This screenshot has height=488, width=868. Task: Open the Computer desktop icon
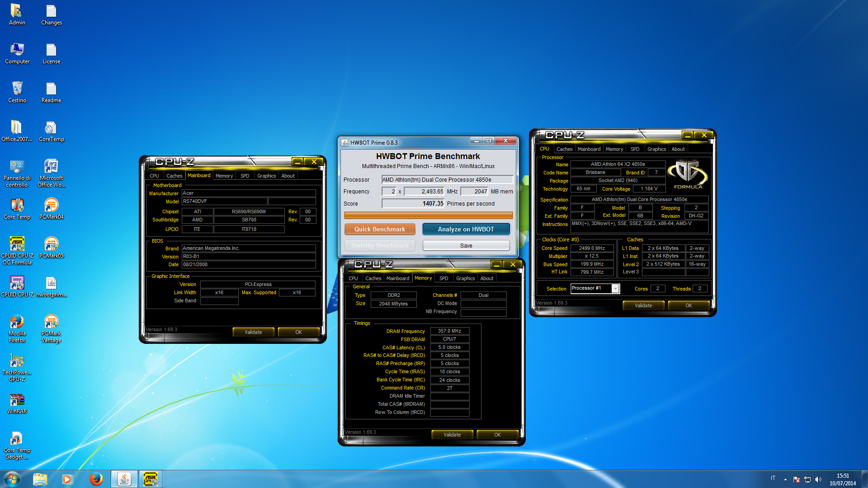click(x=17, y=53)
